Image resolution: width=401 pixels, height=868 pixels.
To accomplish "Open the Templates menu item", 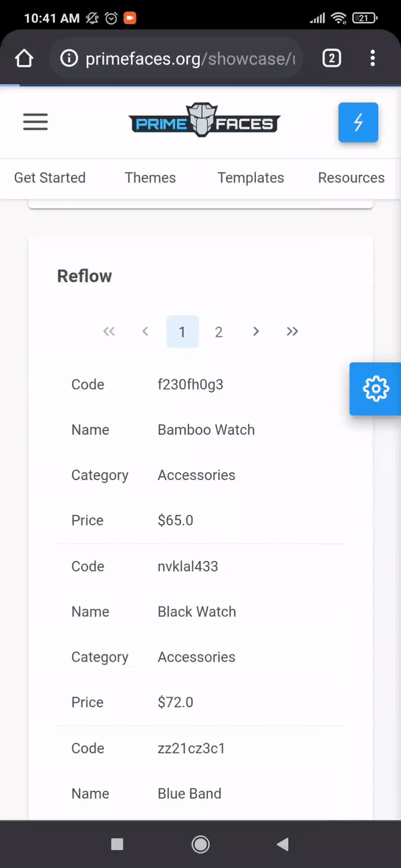I will [x=251, y=178].
